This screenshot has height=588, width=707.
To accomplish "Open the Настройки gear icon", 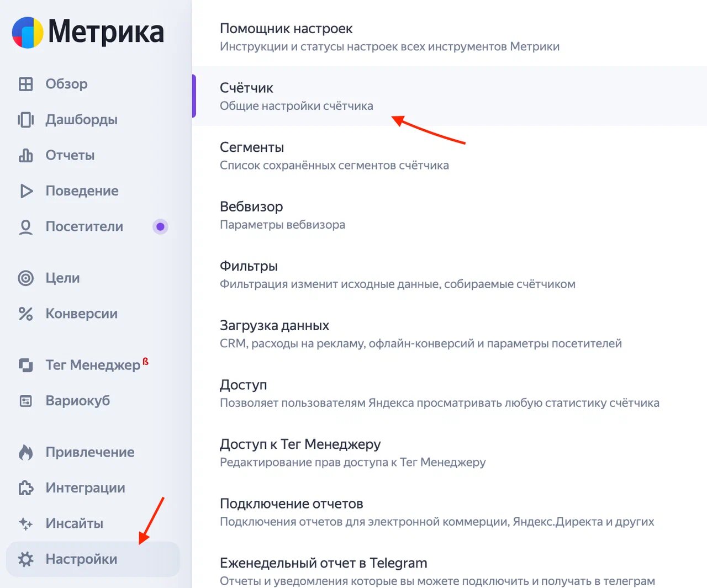I will click(25, 559).
